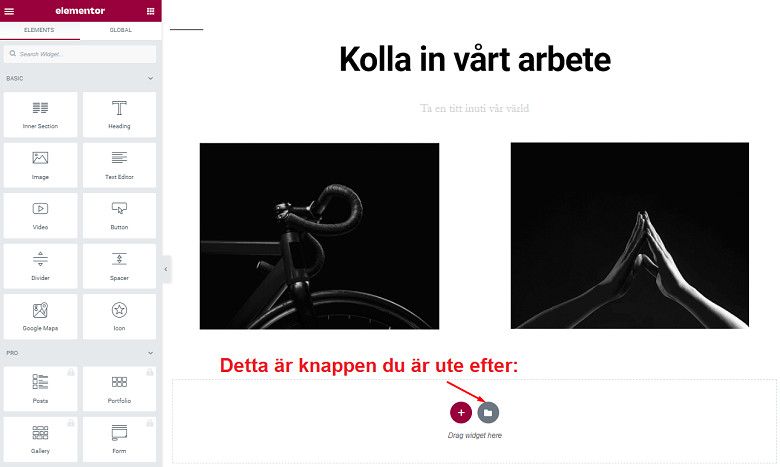Select the Spacer widget

pos(119,266)
